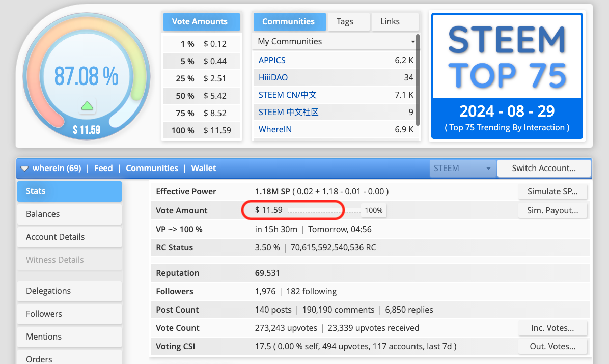Open the Balances sidebar tab
The image size is (609, 364).
[70, 214]
